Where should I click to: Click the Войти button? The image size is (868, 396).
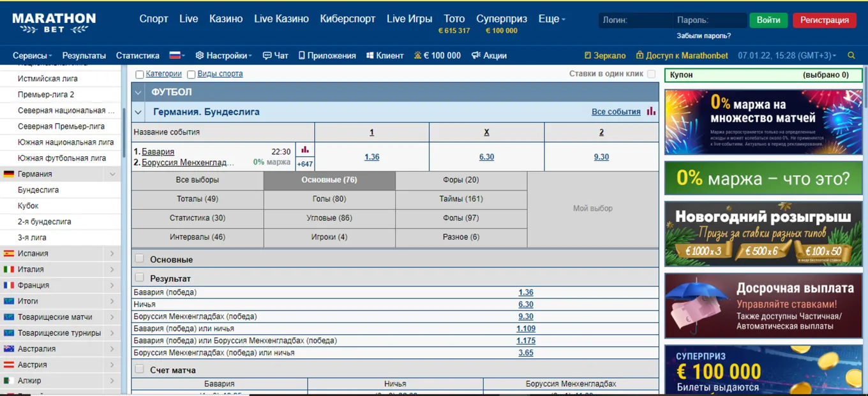768,20
